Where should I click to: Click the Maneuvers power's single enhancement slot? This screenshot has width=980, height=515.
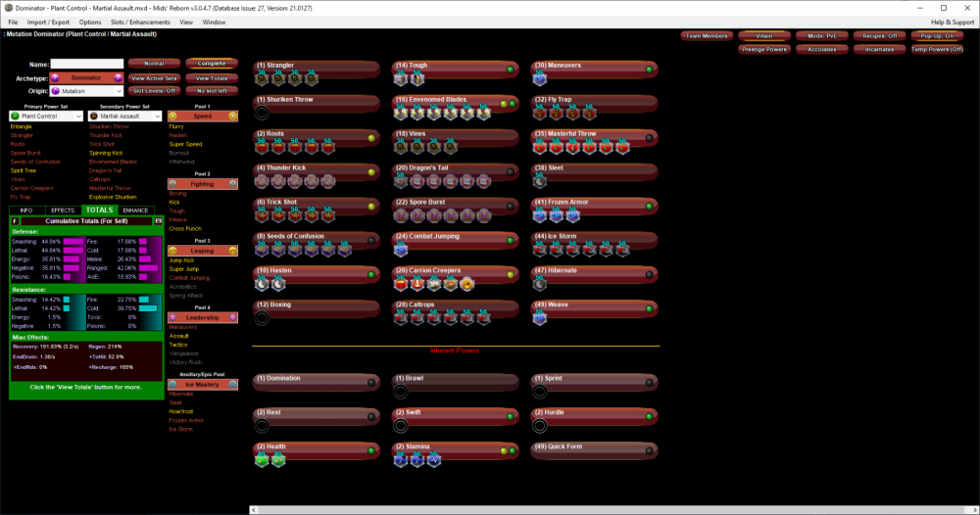click(540, 78)
